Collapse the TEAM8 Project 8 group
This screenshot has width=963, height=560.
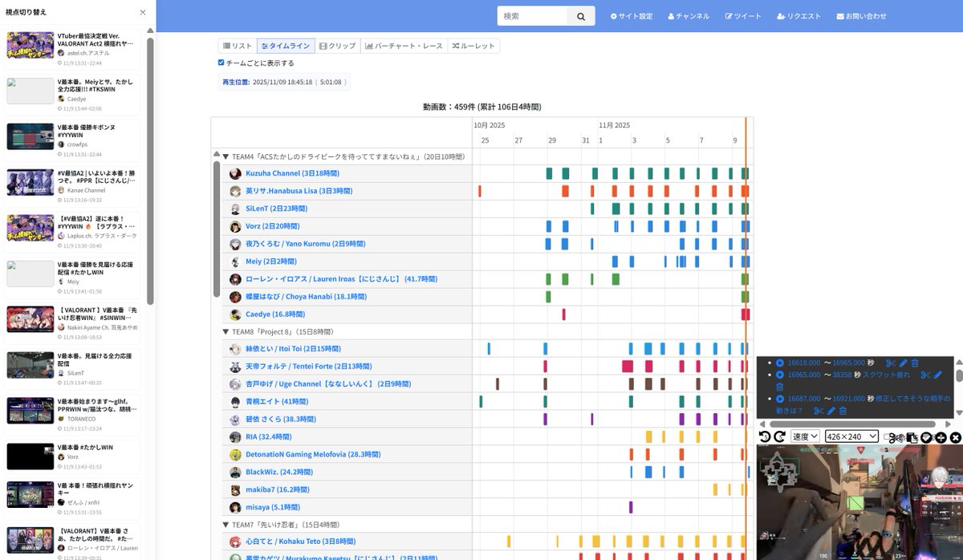pyautogui.click(x=226, y=331)
